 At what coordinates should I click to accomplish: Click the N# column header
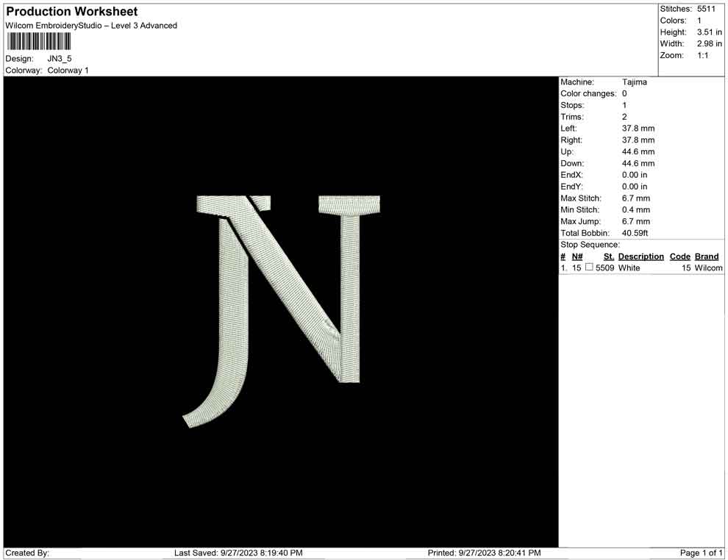(577, 256)
